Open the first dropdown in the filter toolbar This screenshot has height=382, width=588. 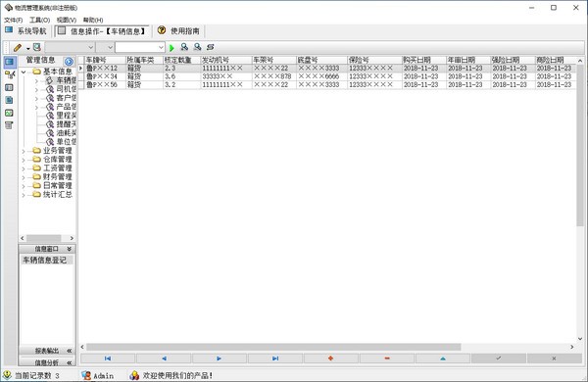pos(70,47)
